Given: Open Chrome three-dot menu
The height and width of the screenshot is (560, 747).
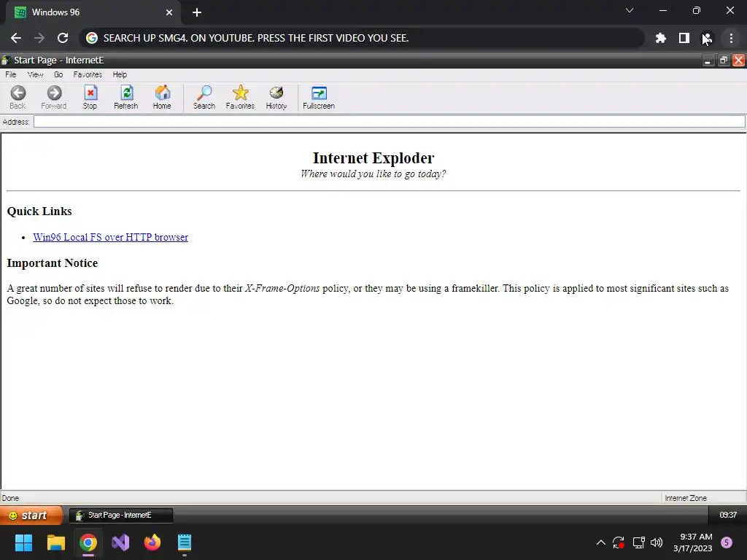Looking at the screenshot, I should tap(731, 38).
